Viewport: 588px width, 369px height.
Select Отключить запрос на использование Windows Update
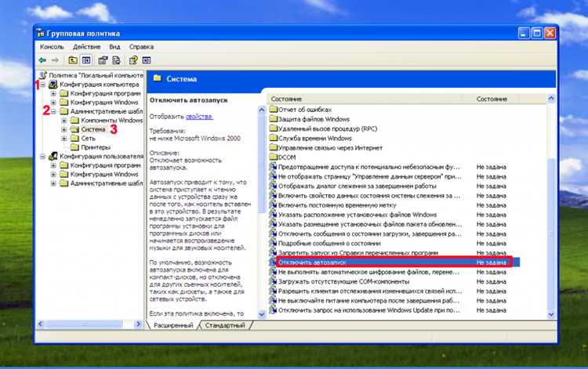pyautogui.click(x=368, y=310)
